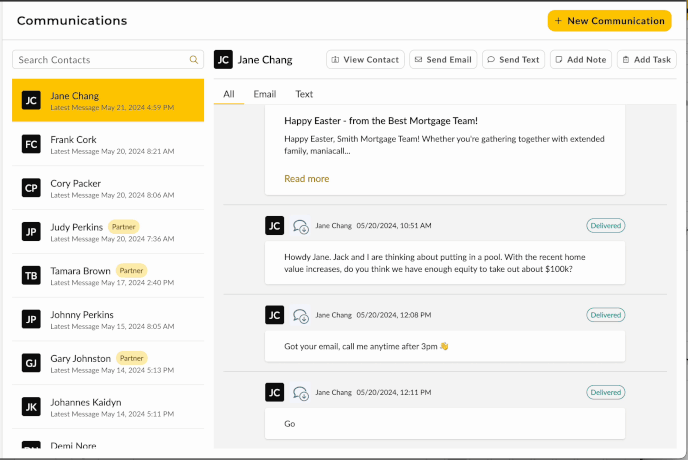Click the 'call me anytime after 3pm' message

[x=445, y=346]
